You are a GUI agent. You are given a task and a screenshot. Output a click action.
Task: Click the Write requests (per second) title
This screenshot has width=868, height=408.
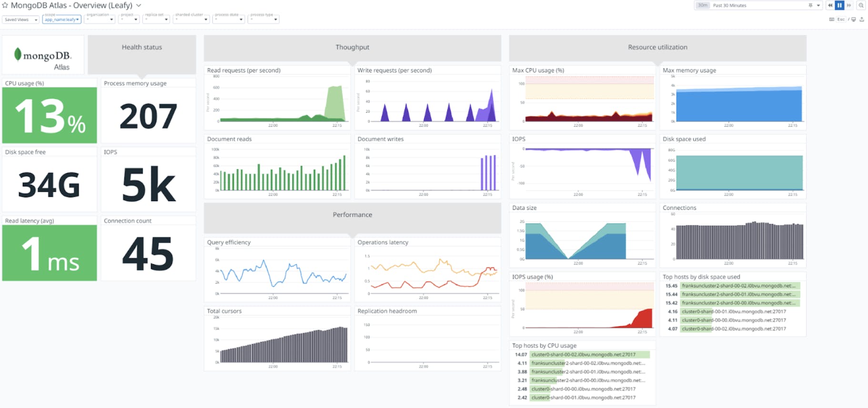tap(394, 70)
